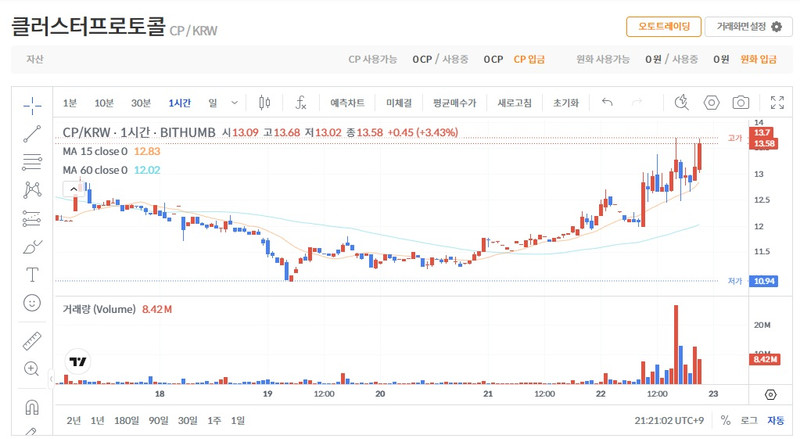Open 거래화면설정 settings

(x=749, y=27)
